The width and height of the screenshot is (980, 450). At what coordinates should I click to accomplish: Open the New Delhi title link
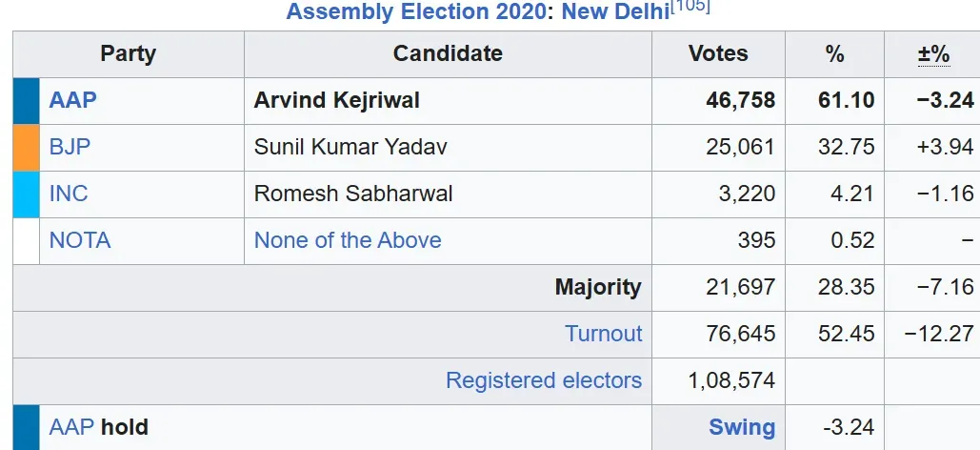click(615, 11)
